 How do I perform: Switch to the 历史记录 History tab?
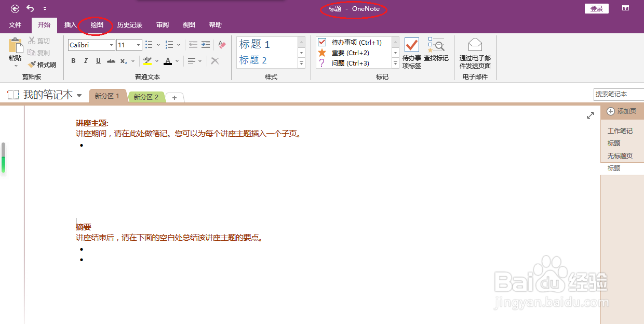[x=130, y=25]
